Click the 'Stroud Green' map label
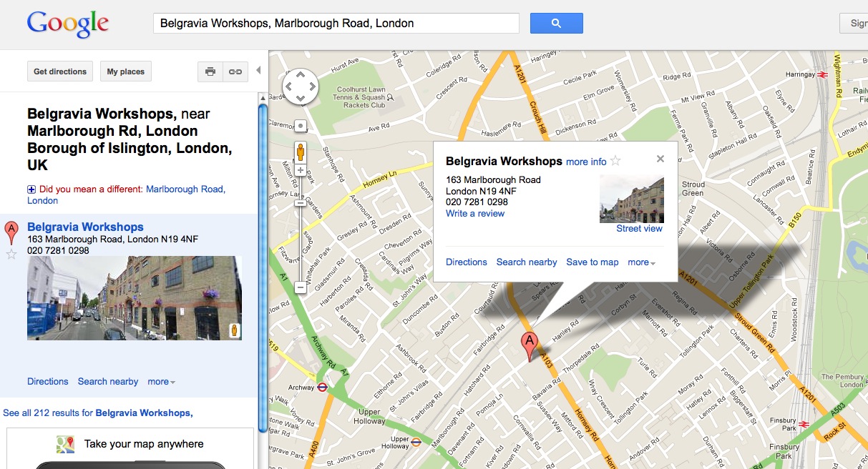Screen dimensions: 868x469 tap(693, 189)
